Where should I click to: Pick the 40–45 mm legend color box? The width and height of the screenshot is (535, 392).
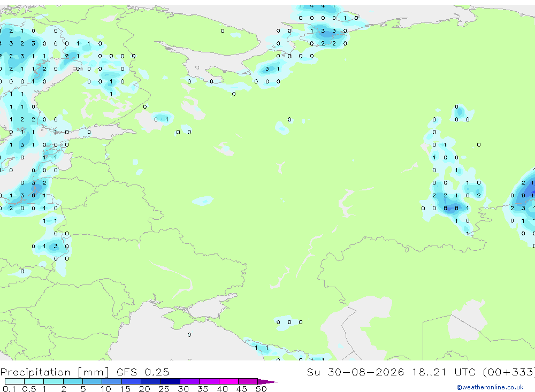coord(228,381)
